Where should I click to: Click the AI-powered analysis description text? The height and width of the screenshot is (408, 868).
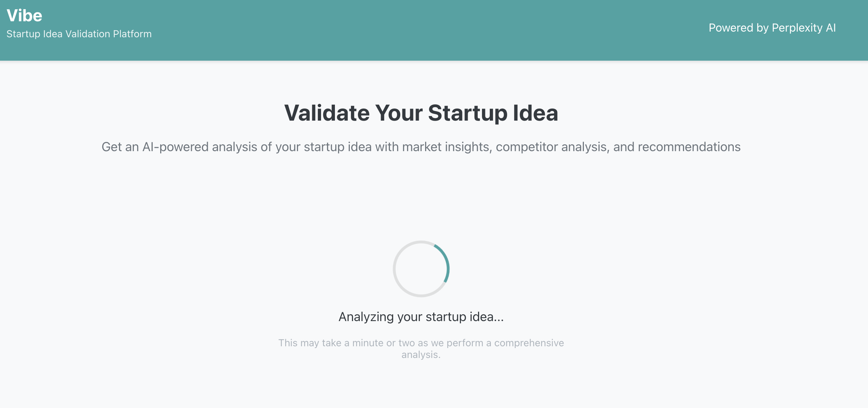(421, 147)
